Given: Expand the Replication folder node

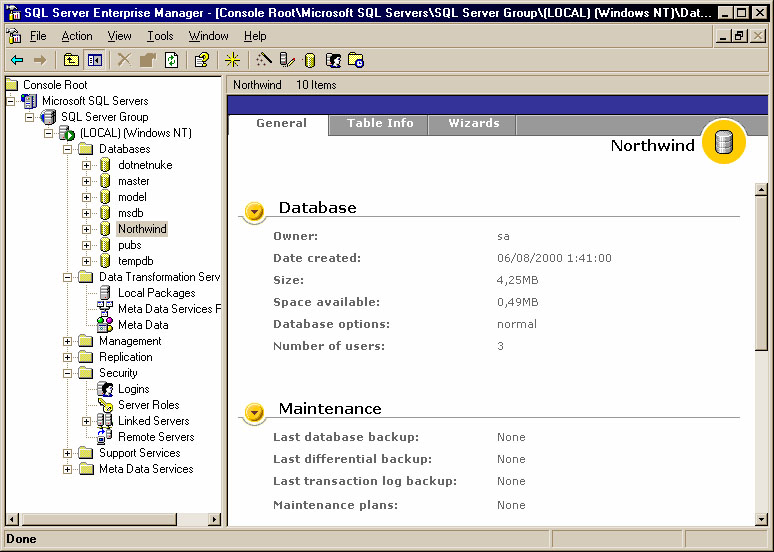Looking at the screenshot, I should pos(68,357).
